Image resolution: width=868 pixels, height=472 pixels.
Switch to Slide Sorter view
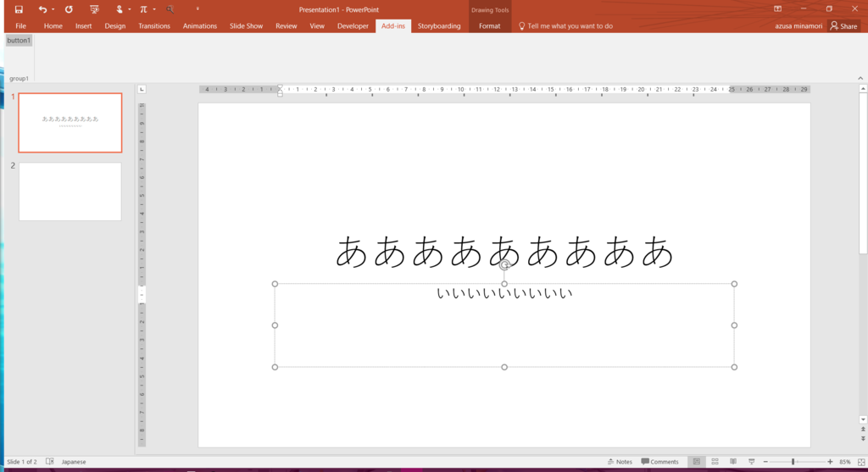click(715, 462)
